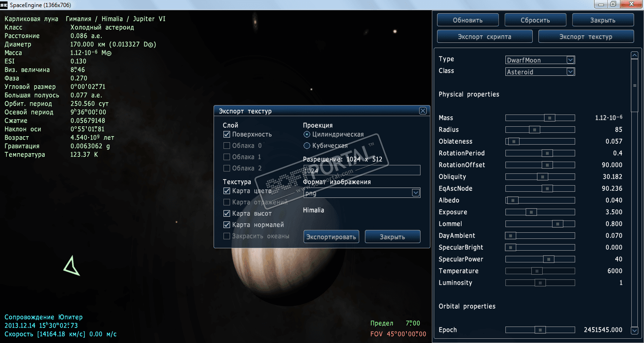Click the Орбит. период value 250.560 сут
The height and width of the screenshot is (343, 644).
click(90, 104)
